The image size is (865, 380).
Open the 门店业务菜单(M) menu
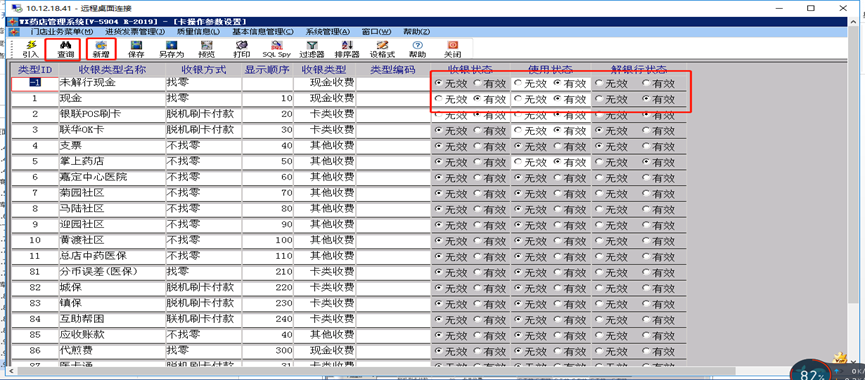61,32
